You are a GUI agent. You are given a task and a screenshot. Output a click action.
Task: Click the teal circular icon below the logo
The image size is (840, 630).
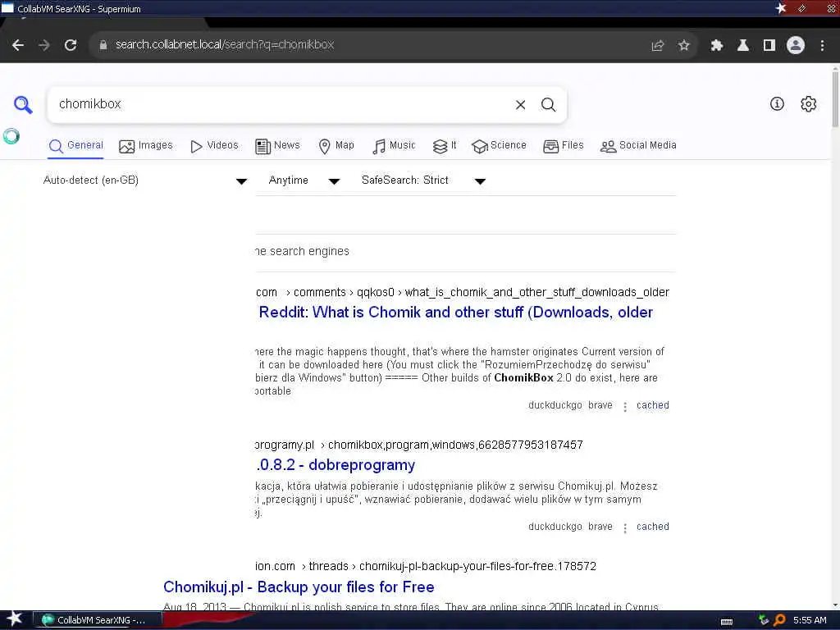11,136
